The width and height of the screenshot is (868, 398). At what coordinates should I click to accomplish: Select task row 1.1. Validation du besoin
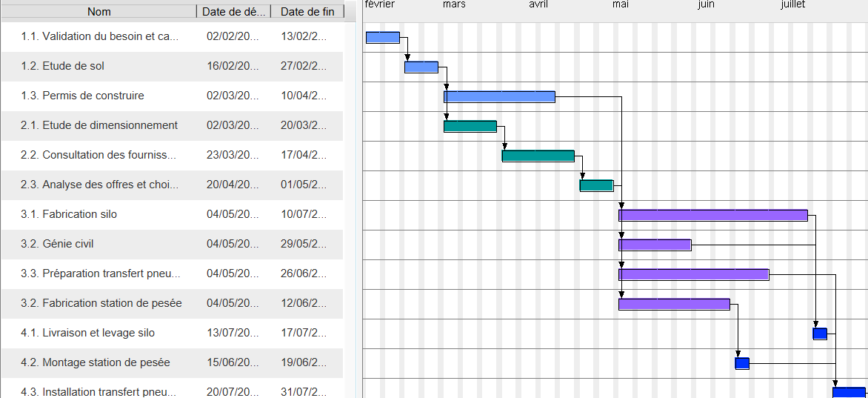pos(172,37)
